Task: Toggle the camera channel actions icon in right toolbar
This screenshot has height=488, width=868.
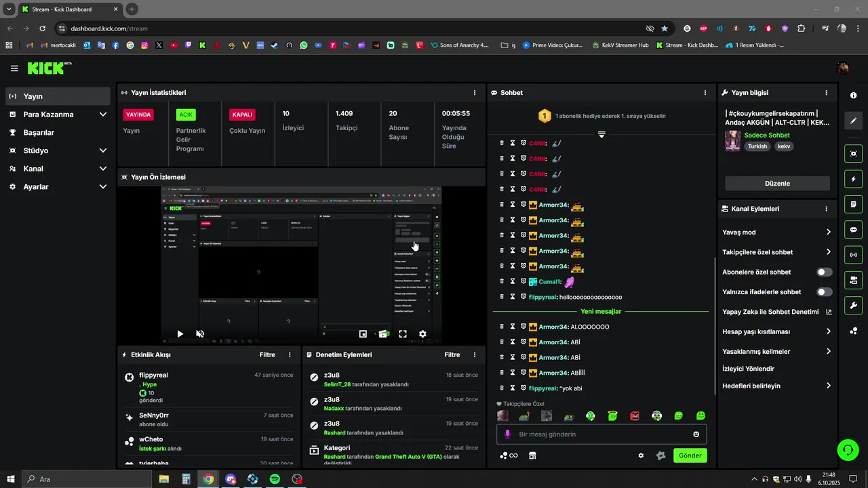Action: pyautogui.click(x=853, y=280)
